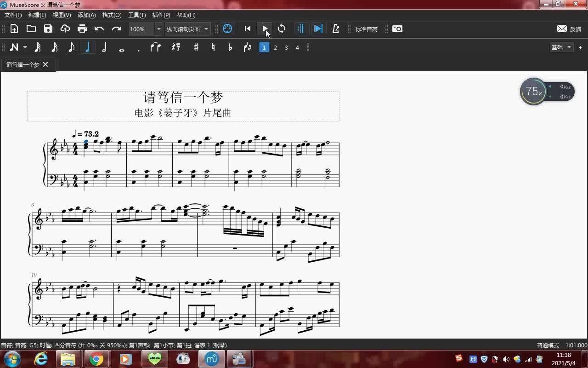Image resolution: width=588 pixels, height=368 pixels.
Task: Open the 格式(O) menu
Action: [112, 15]
